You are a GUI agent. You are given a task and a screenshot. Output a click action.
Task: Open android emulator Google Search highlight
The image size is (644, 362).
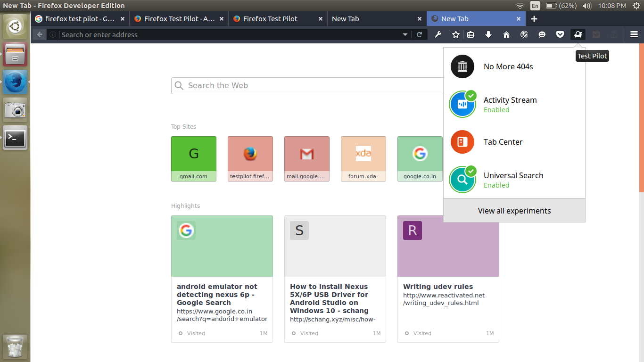pos(222,279)
